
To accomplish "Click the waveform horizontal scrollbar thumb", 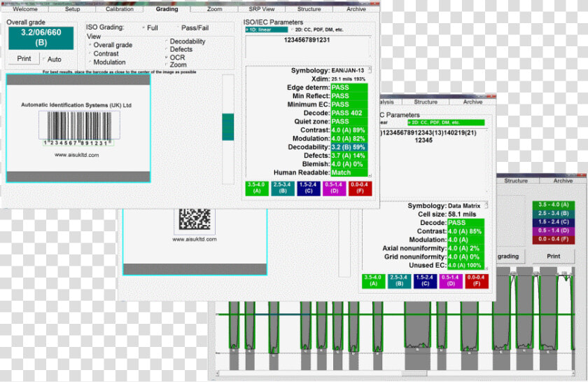I will [x=414, y=374].
